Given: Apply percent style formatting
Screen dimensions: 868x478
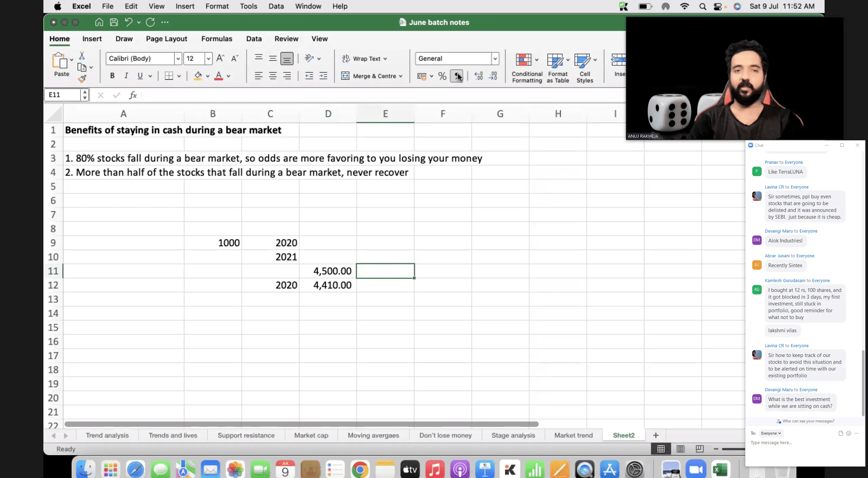Looking at the screenshot, I should pyautogui.click(x=442, y=76).
